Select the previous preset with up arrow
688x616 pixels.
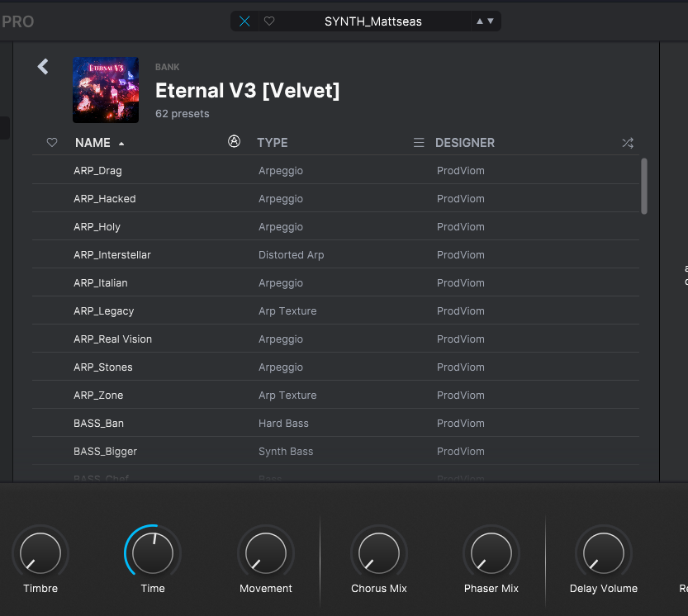pos(480,21)
